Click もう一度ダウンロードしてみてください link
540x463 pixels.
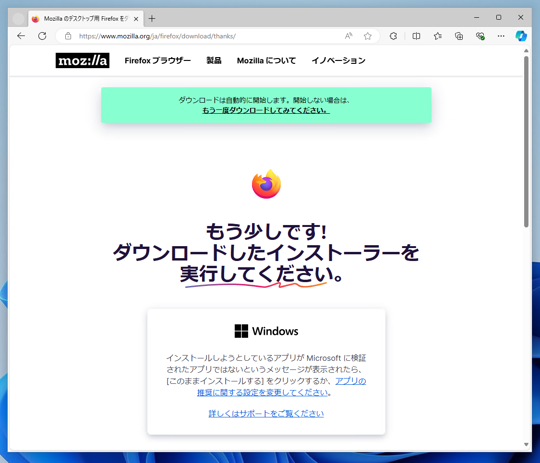pos(266,110)
